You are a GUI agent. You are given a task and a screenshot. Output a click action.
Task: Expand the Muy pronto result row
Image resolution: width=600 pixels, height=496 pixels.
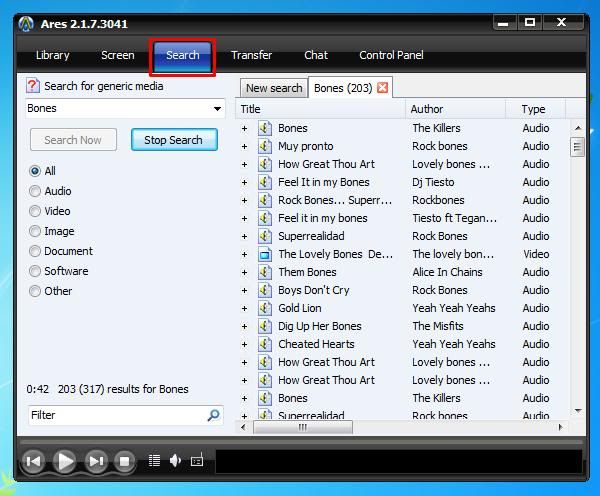tap(244, 146)
